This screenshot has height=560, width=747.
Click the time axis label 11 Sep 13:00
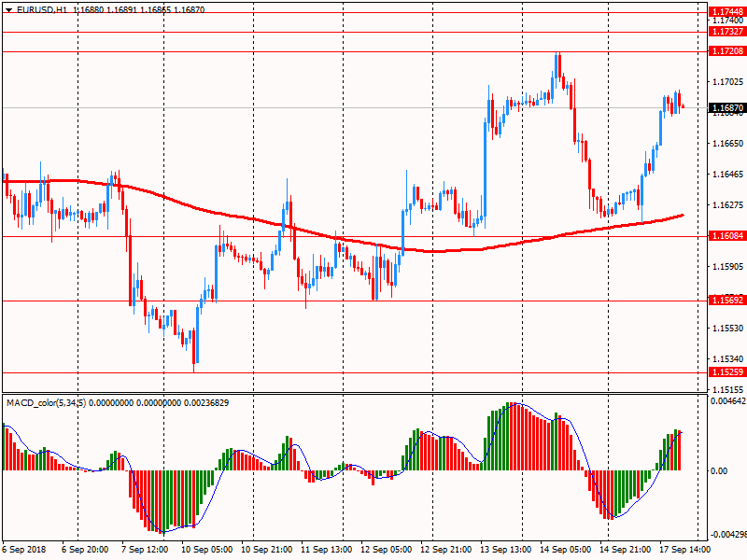tap(326, 550)
